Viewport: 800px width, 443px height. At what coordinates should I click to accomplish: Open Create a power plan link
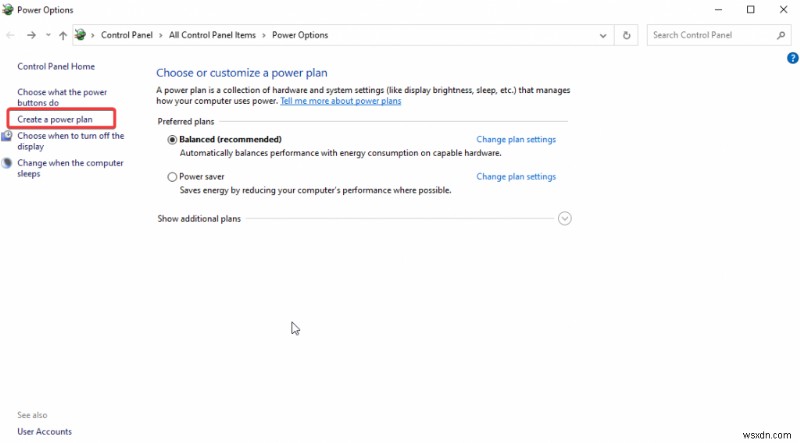[x=55, y=120]
